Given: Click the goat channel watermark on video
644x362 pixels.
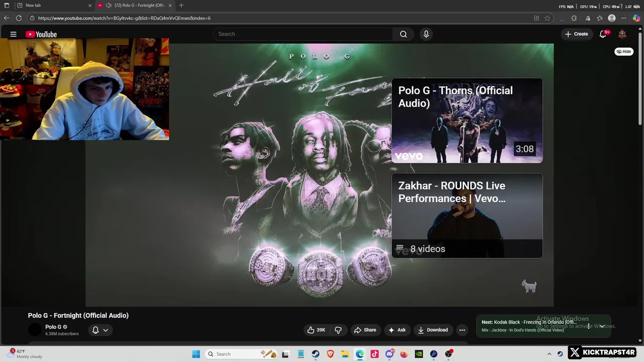Looking at the screenshot, I should click(529, 286).
